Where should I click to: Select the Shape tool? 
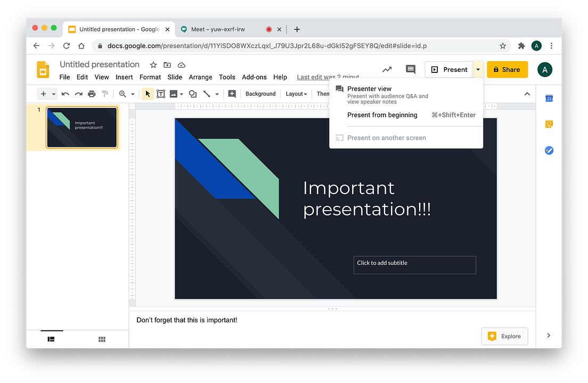point(192,94)
